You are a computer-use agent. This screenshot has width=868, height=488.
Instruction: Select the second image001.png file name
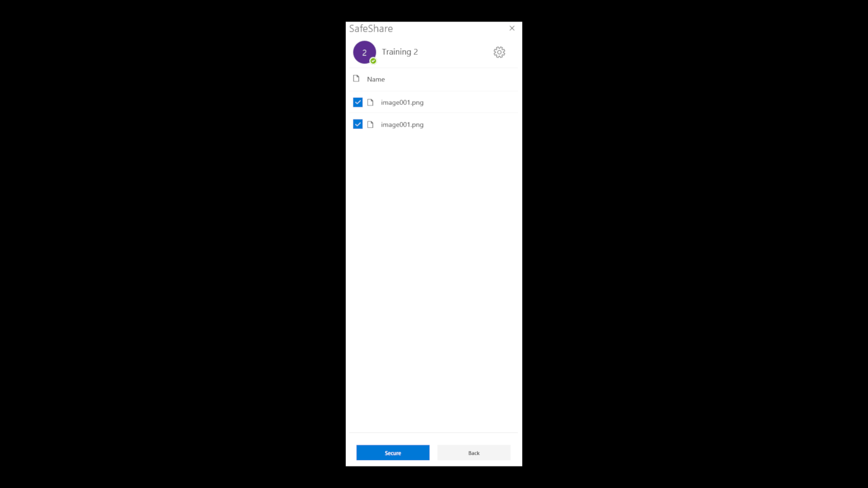(x=402, y=125)
